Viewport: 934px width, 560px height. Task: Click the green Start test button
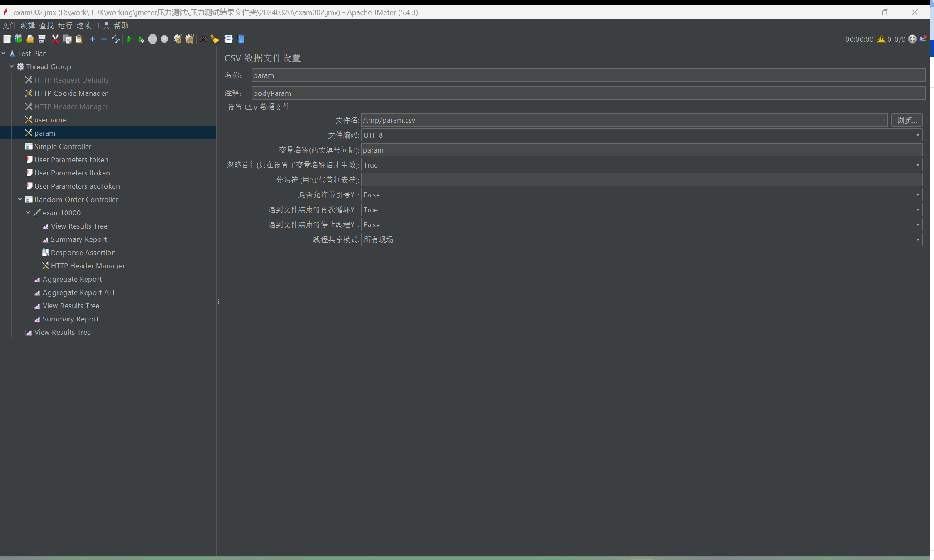coord(129,39)
